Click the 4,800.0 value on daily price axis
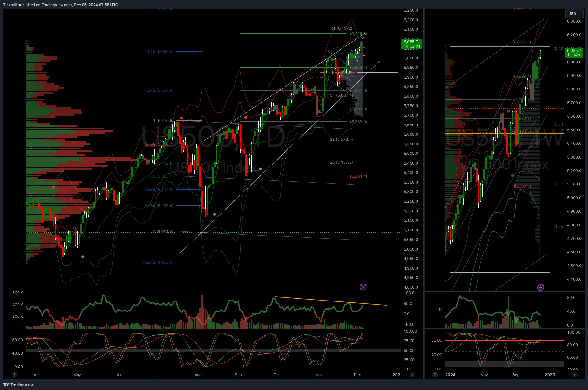The image size is (588, 390). [x=411, y=287]
